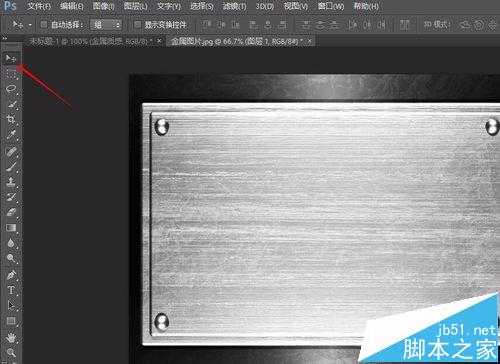Open the 帮助(H) menu

pyautogui.click(x=366, y=6)
